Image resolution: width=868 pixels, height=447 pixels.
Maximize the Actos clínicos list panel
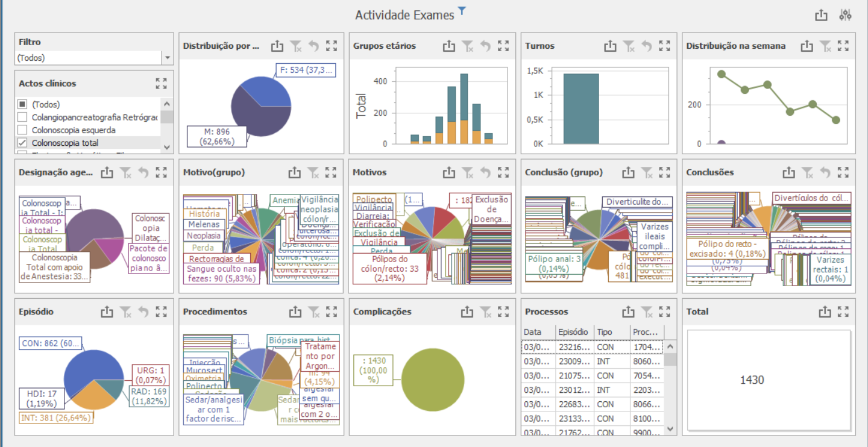coord(161,84)
